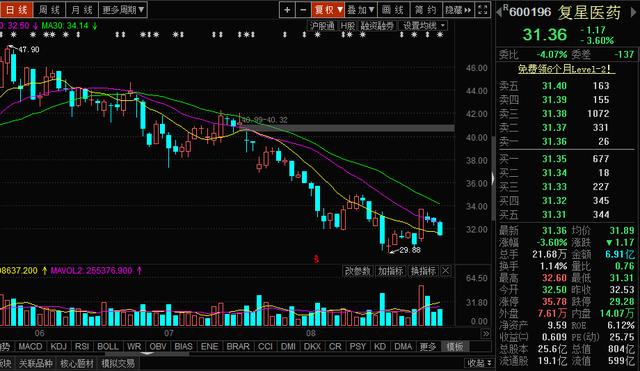Select DMA indicator tab
Screen dimensions: 640x371
point(403,347)
